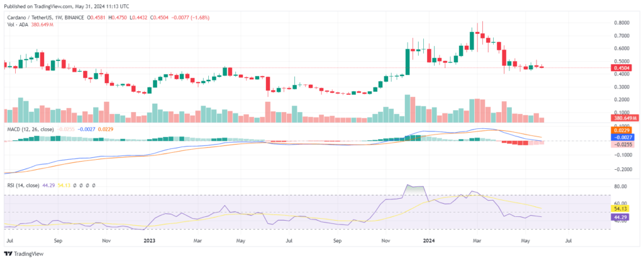The width and height of the screenshot is (644, 261).
Task: Select the high value H0.4750
Action: 119,18
